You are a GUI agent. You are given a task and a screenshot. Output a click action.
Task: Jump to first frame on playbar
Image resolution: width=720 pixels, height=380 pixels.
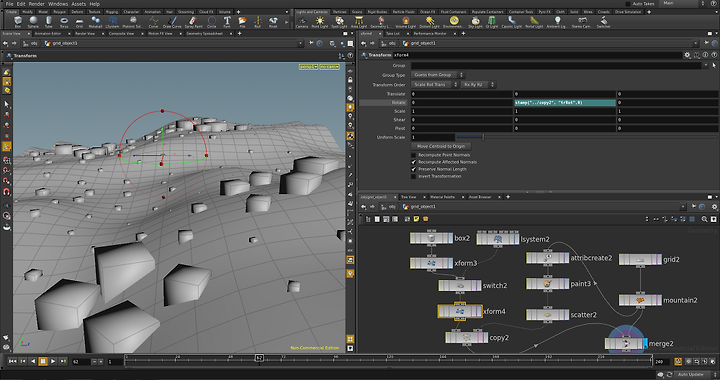point(13,361)
